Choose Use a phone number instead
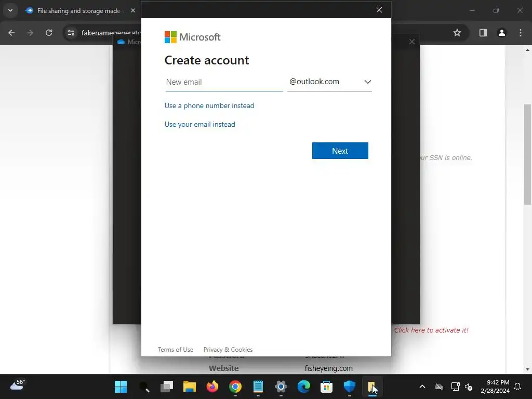 (x=209, y=105)
